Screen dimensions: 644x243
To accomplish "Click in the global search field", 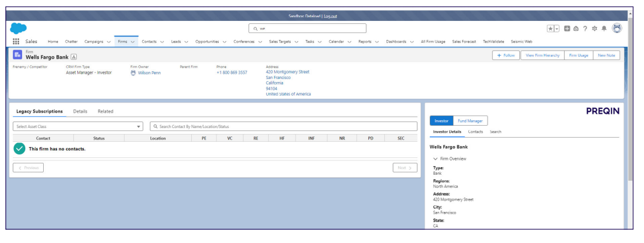I will 307,29.
